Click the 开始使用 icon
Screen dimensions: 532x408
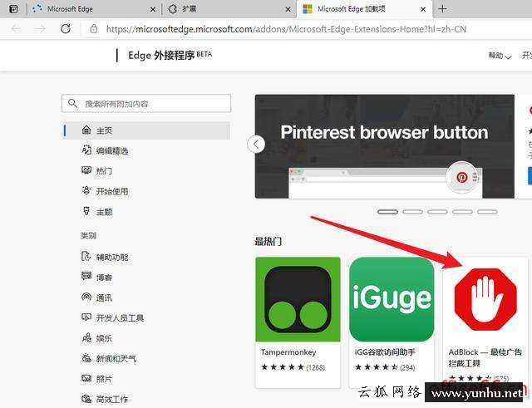[x=86, y=190]
